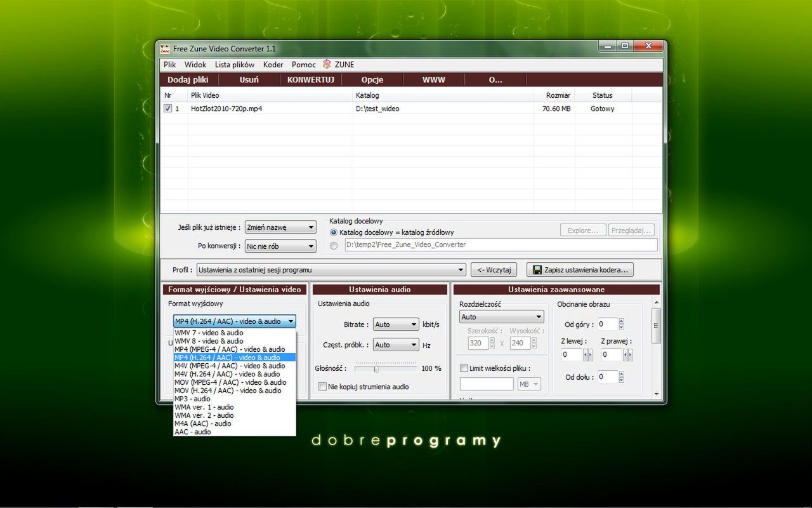Open the Plik menu
This screenshot has width=812, height=508.
point(169,65)
